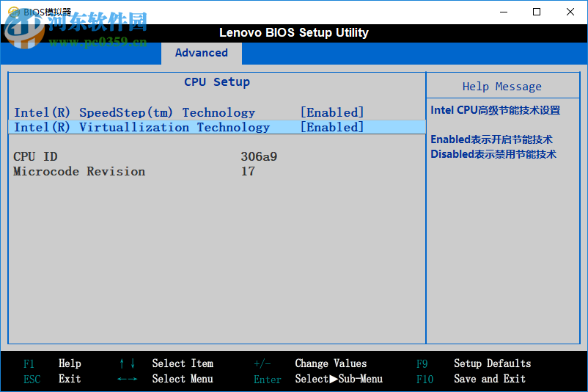Click the F1 Help shortcut label
This screenshot has width=588, height=392.
click(x=29, y=363)
